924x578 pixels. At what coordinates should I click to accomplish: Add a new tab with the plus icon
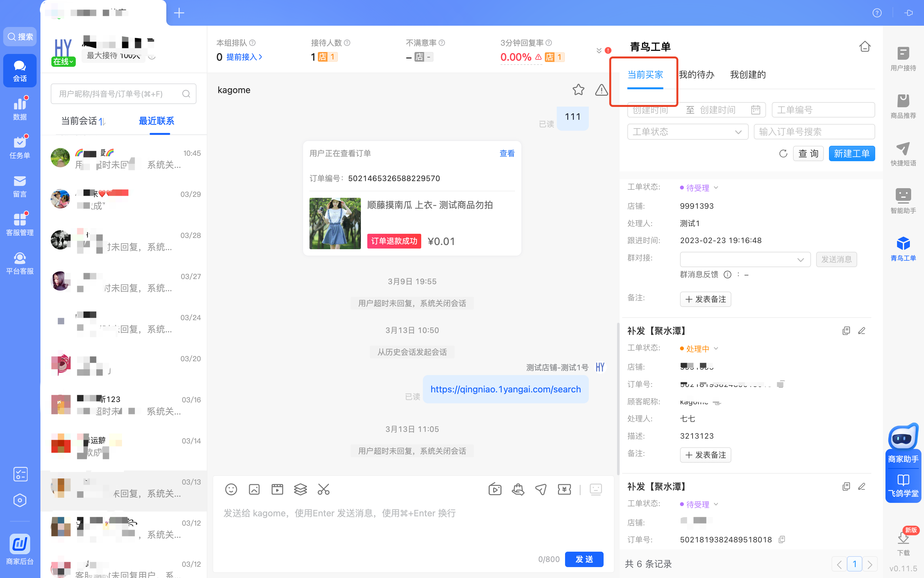179,13
